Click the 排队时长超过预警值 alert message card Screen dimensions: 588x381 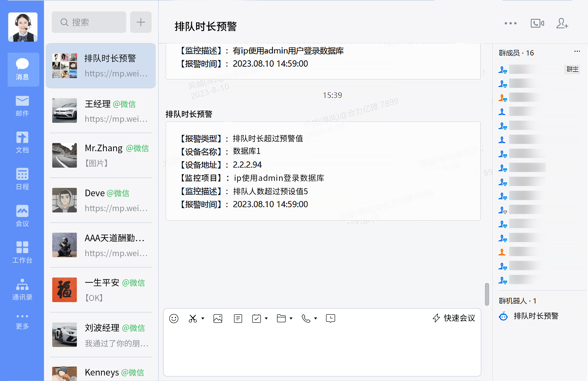[323, 171]
